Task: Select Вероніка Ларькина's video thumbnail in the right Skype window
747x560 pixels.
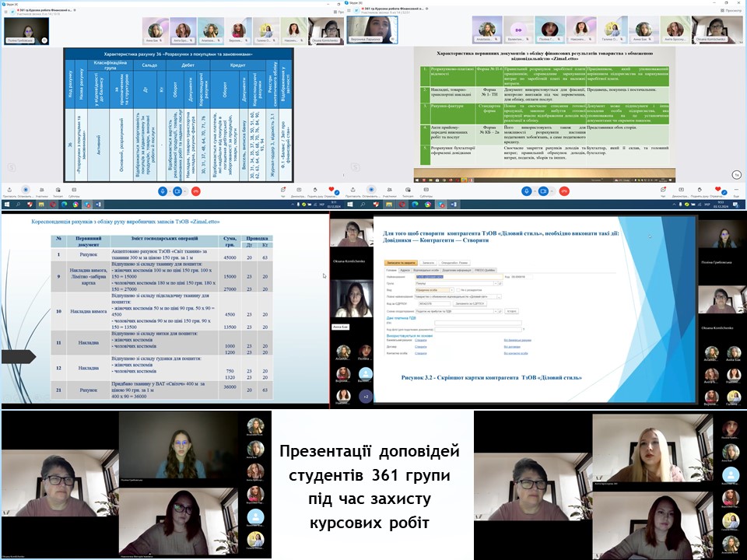Action: [x=372, y=30]
